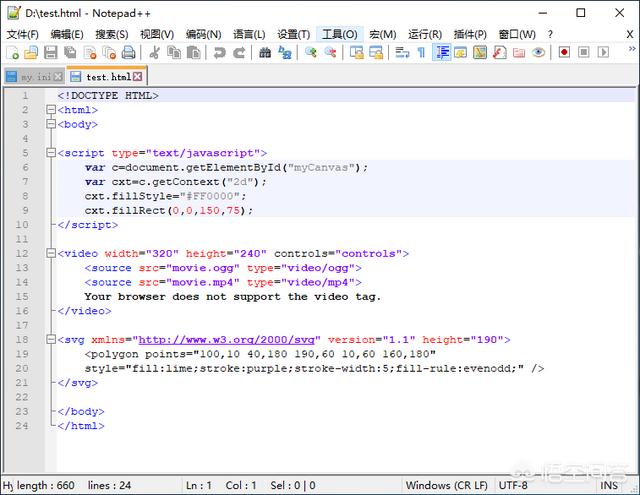
Task: Click the Close All documents icon
Action: click(x=109, y=53)
